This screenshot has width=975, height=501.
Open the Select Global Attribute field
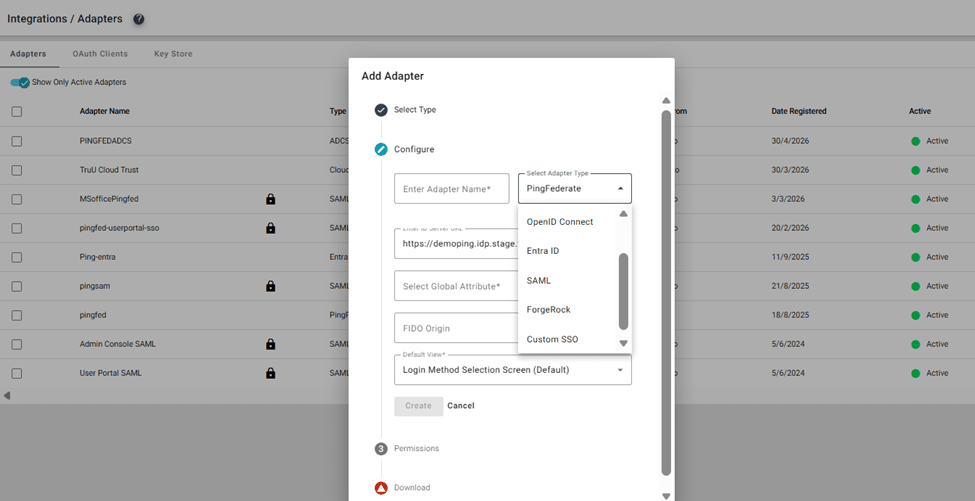[x=456, y=286]
